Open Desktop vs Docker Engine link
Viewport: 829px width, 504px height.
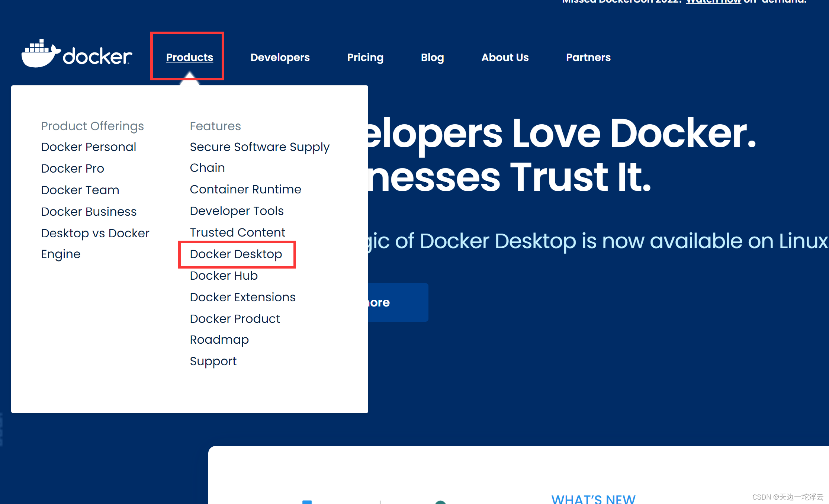tap(95, 233)
